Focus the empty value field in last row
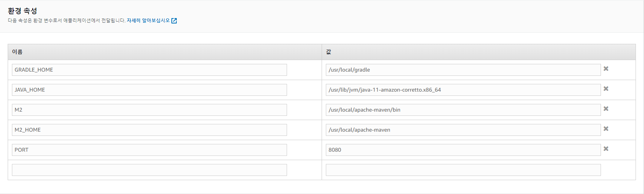644x194 pixels. (x=463, y=170)
